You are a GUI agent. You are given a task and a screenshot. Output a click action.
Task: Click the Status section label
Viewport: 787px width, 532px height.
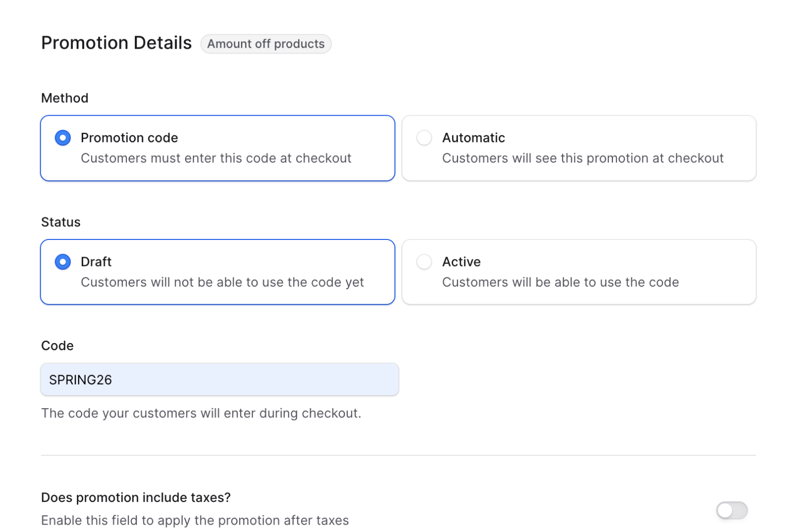pos(61,222)
